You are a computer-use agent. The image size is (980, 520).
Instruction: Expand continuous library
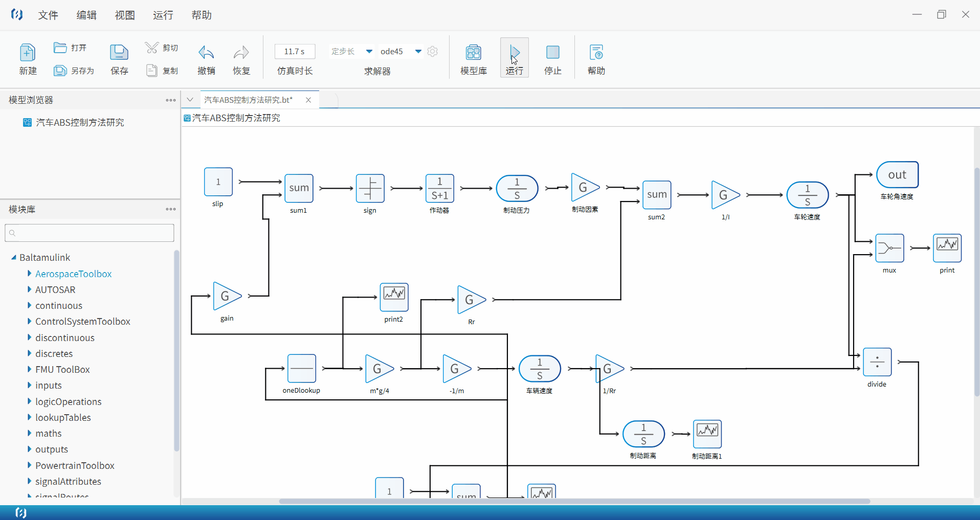click(29, 305)
